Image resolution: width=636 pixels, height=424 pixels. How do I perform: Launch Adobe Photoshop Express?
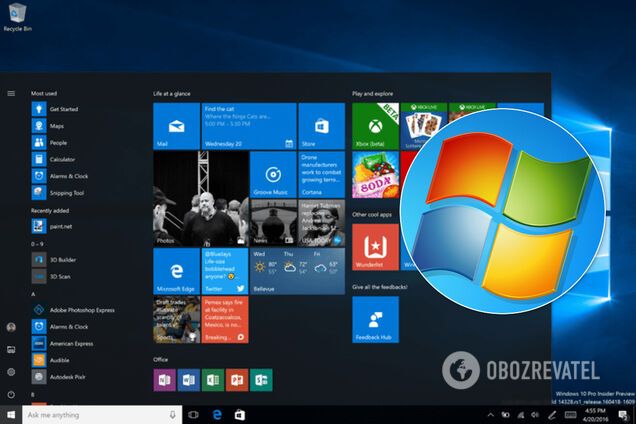[x=73, y=310]
